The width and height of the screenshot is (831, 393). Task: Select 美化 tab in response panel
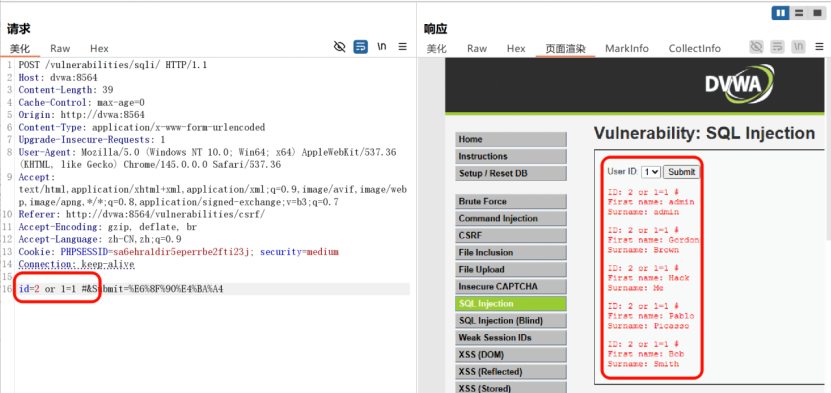437,49
